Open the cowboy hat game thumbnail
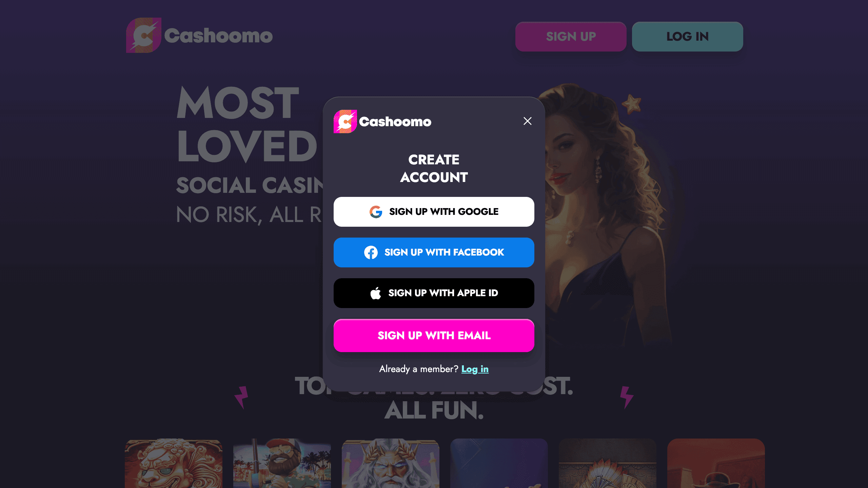868x488 pixels. click(x=716, y=463)
